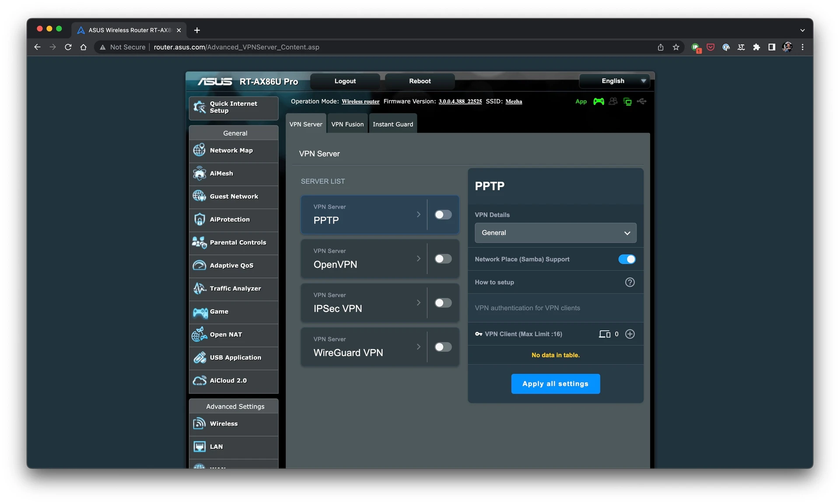The image size is (840, 504).
Task: Click the App link in header
Action: coord(581,101)
